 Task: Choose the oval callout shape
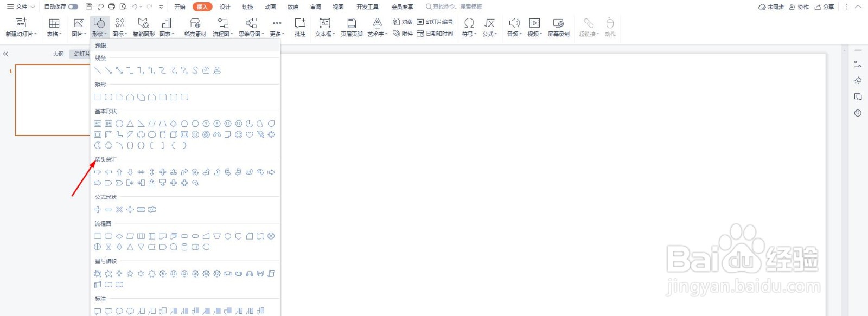click(x=119, y=311)
